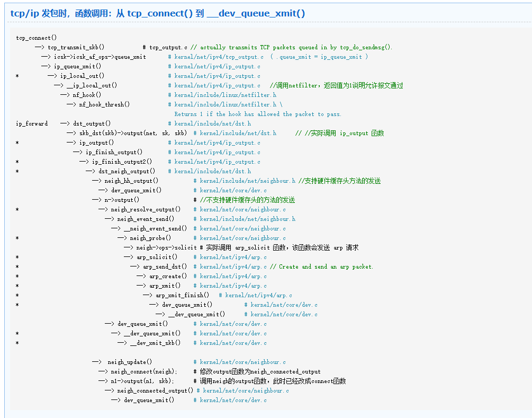Click the neigh_connected_output() function name

pyautogui.click(x=155, y=391)
